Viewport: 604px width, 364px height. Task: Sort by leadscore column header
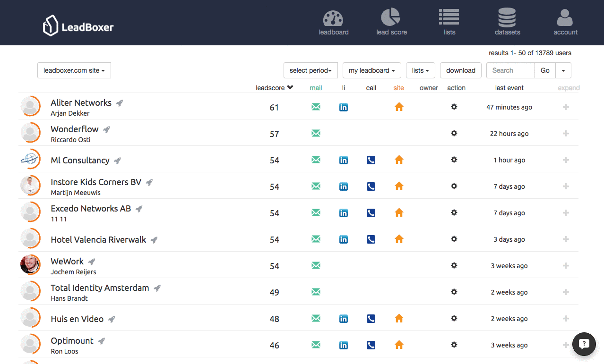click(274, 88)
